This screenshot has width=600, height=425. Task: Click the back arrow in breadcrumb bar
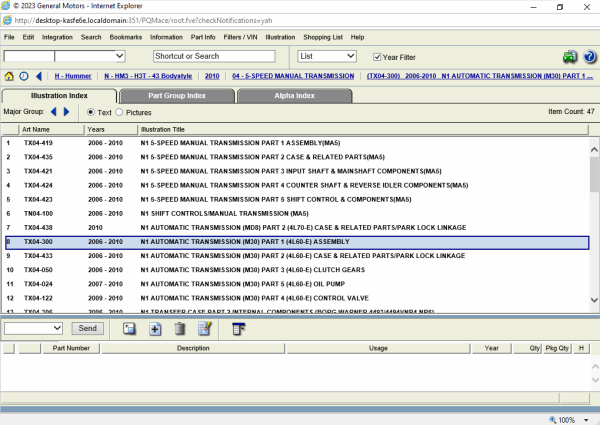coord(38,76)
